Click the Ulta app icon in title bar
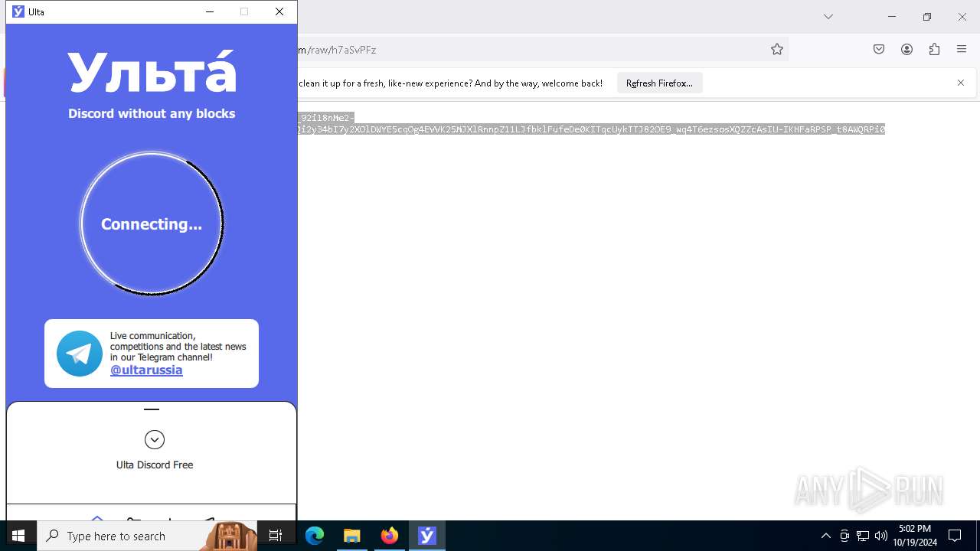Image resolution: width=980 pixels, height=551 pixels. point(18,11)
